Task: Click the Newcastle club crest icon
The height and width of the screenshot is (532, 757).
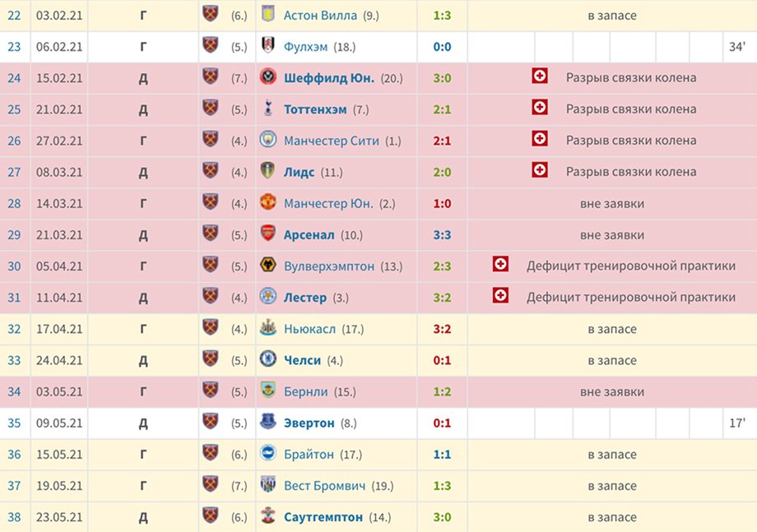Action: [268, 327]
